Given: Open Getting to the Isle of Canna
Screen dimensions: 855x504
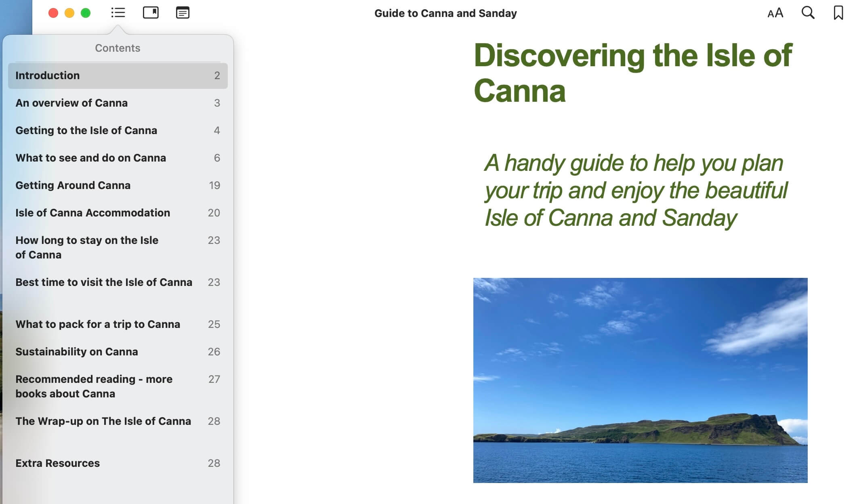Looking at the screenshot, I should pos(86,130).
